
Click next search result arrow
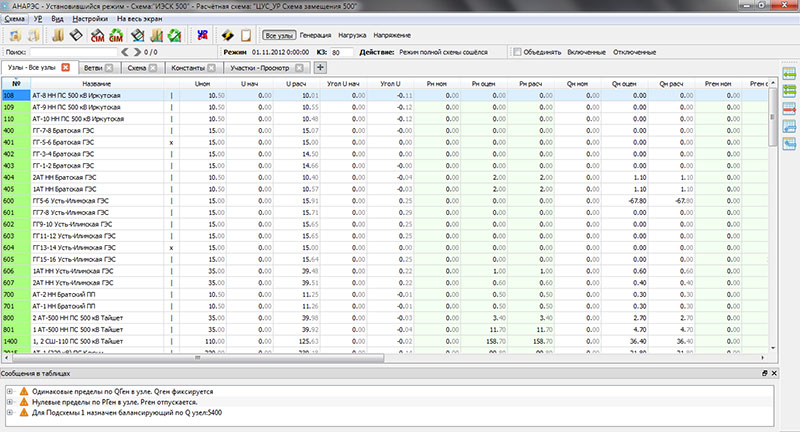[x=137, y=52]
